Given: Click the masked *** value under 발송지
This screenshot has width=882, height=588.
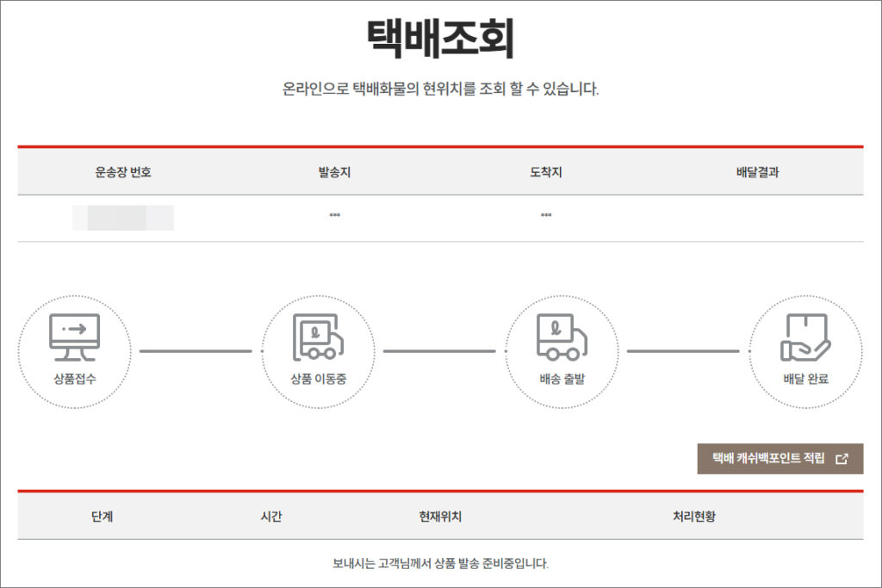Looking at the screenshot, I should pos(334,216).
